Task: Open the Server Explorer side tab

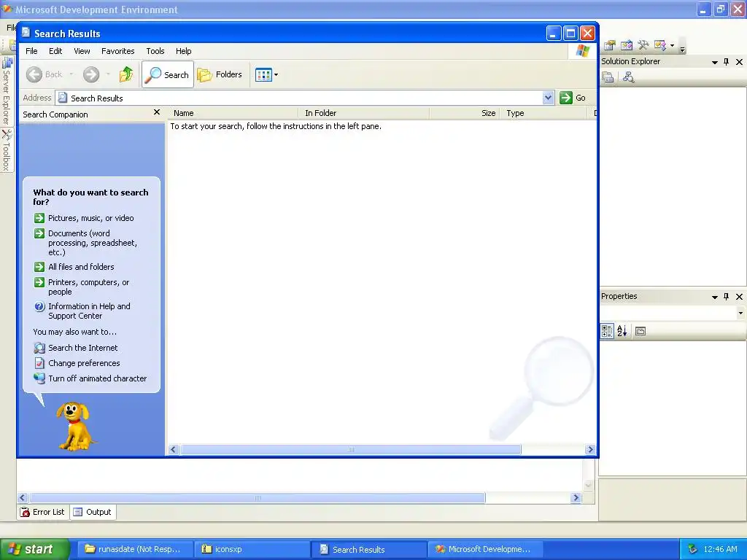Action: tap(7, 90)
